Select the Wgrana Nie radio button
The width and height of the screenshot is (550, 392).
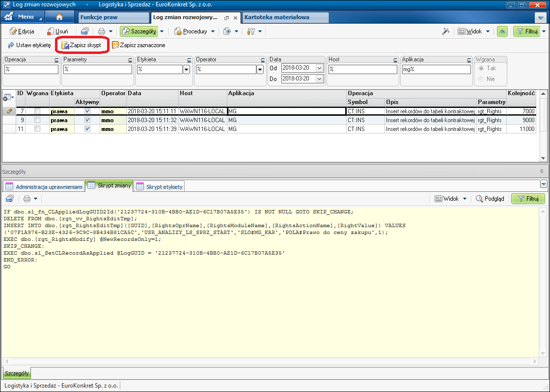pyautogui.click(x=481, y=79)
